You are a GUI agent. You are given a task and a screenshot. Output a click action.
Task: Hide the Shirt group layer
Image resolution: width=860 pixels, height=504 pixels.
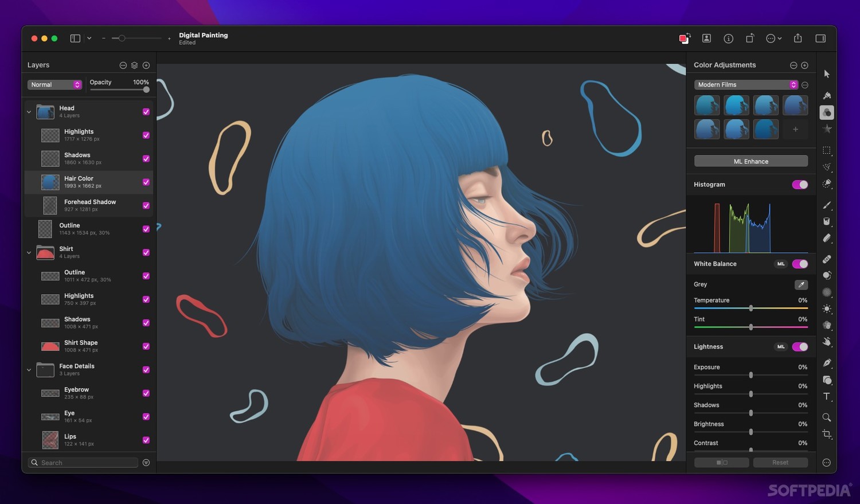click(146, 253)
